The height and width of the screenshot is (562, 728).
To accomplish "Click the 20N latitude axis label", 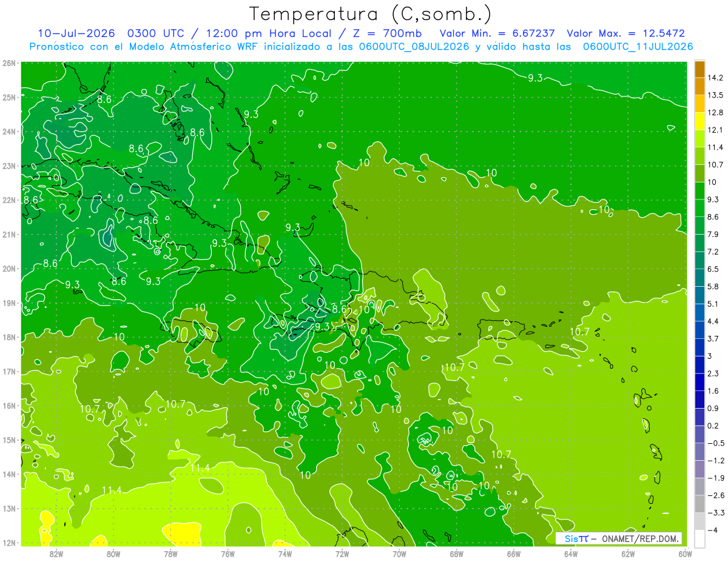I will pos(8,268).
